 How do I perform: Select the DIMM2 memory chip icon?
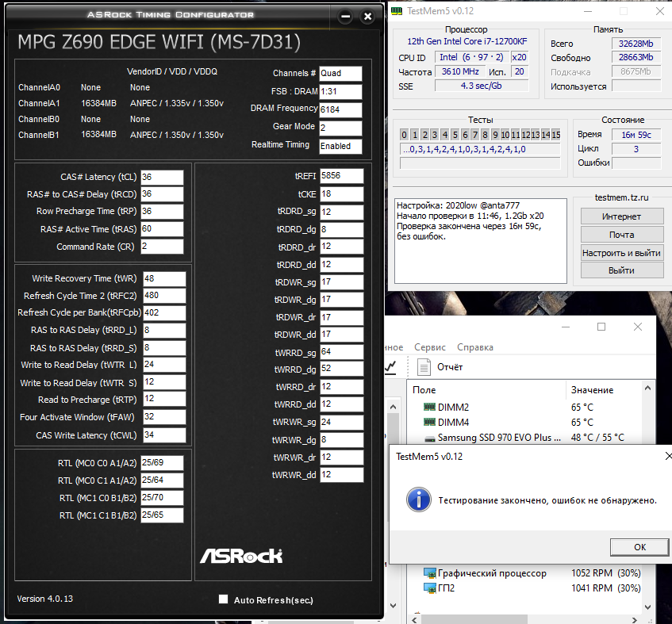point(429,407)
